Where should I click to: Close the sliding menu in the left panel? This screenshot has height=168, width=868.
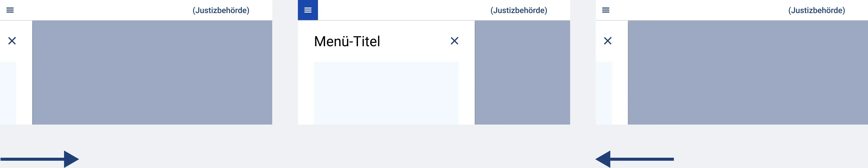12,41
